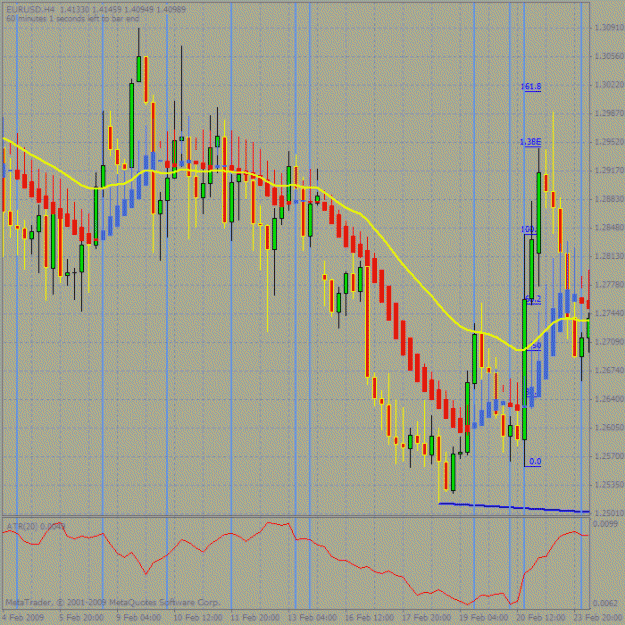Click the 1.27780 price axis label
The width and height of the screenshot is (625, 625).
(609, 285)
